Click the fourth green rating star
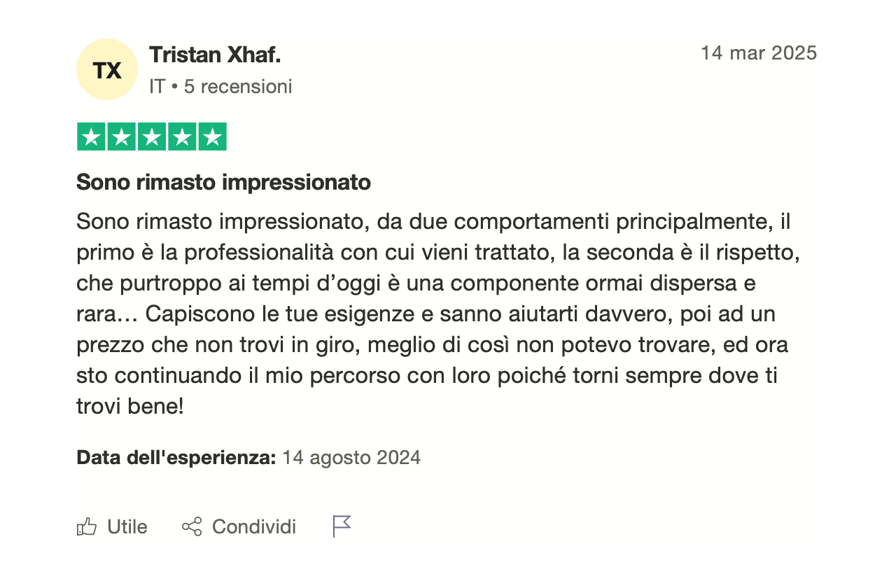Screen dimensions: 896x588 [181, 136]
